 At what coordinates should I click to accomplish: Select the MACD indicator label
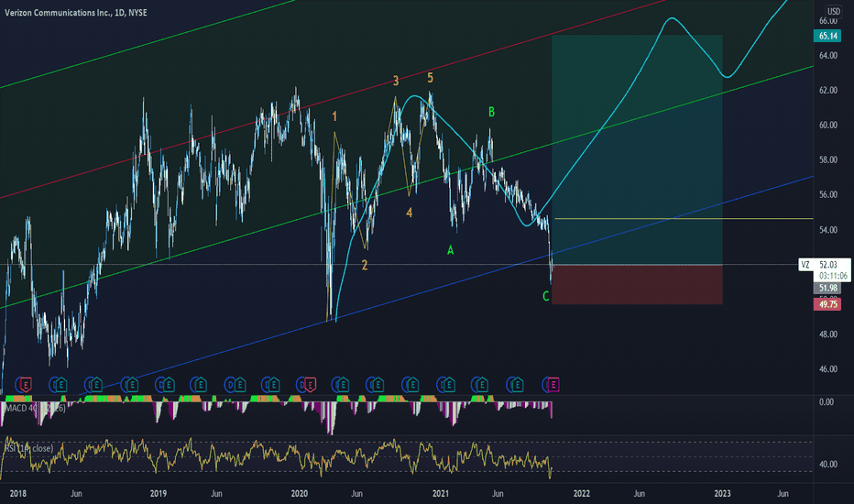[x=35, y=408]
